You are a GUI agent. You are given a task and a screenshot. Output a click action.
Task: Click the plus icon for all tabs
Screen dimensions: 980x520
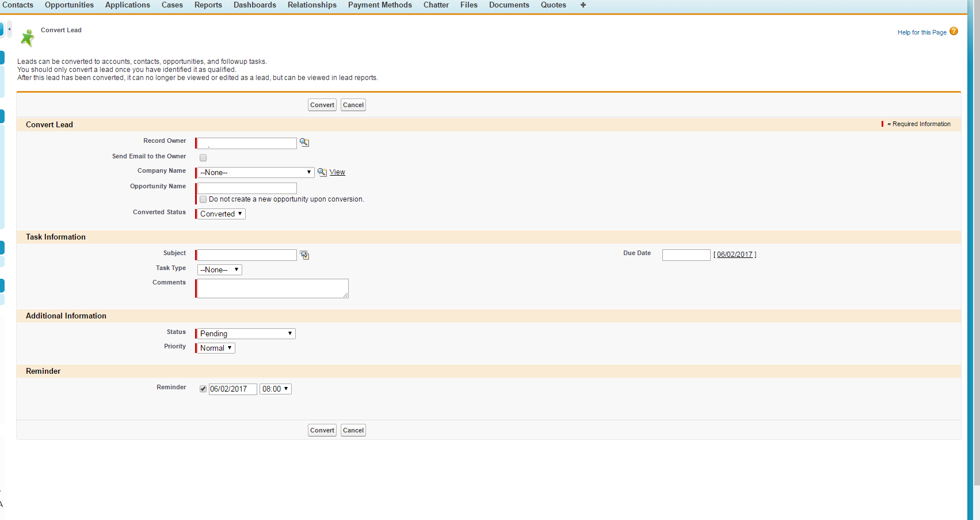(x=583, y=5)
